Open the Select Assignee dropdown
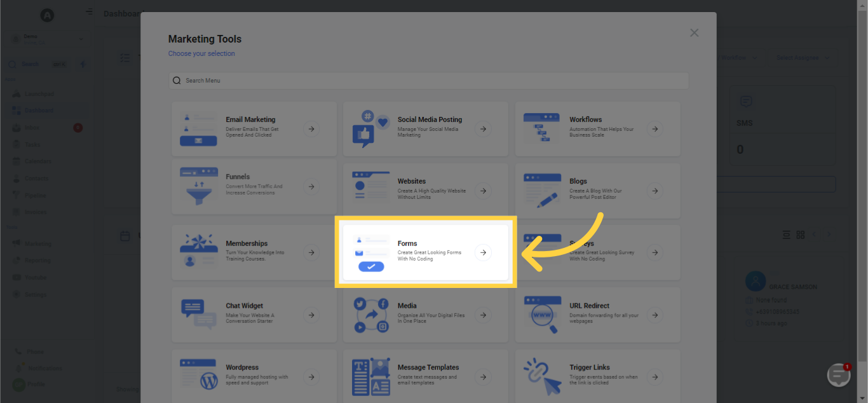The image size is (868, 403). [x=803, y=58]
